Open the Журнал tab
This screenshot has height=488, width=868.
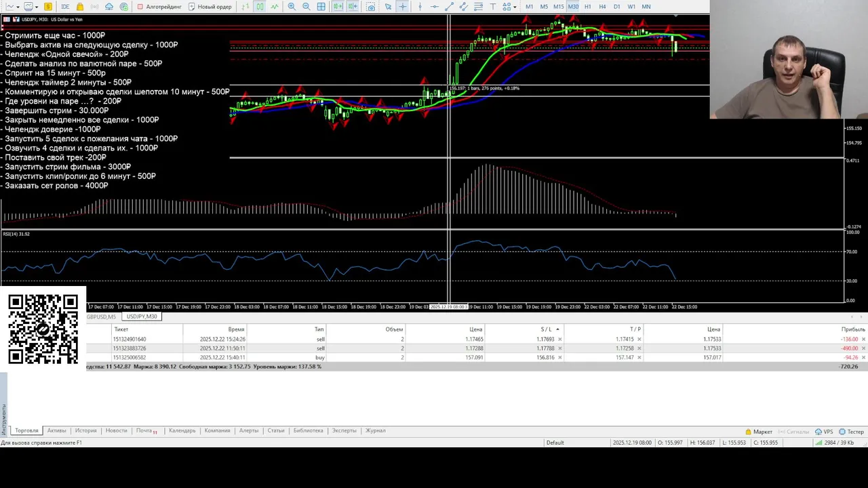pos(375,431)
